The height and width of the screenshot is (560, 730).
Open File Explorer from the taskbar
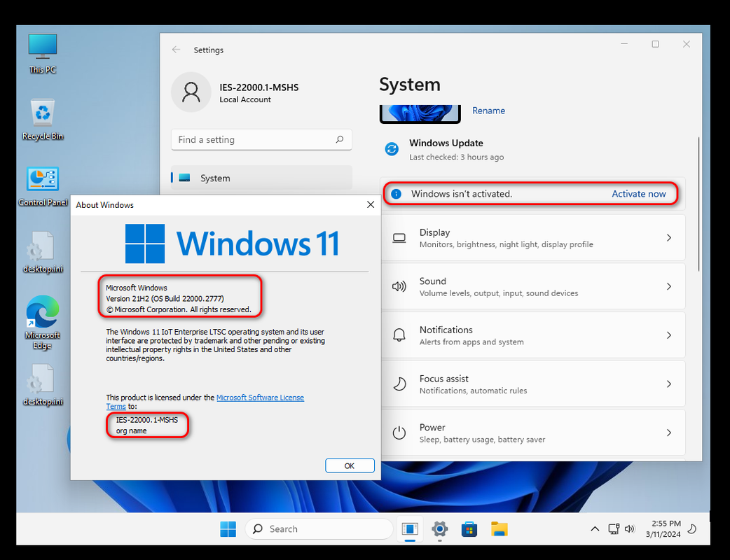pos(499,528)
